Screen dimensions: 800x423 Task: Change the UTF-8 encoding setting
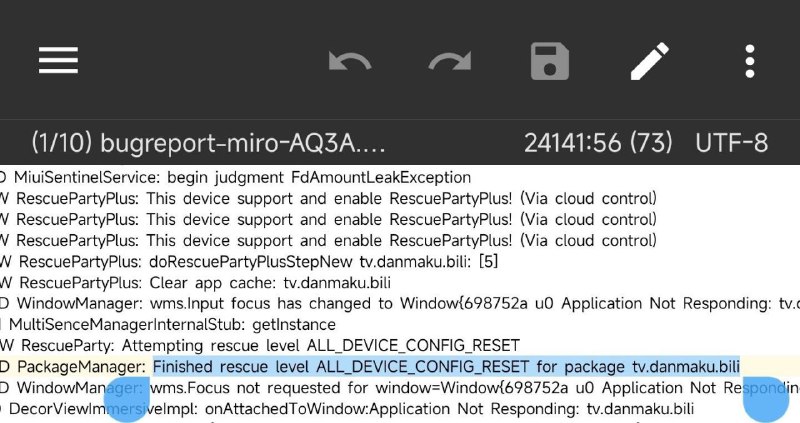(x=731, y=143)
